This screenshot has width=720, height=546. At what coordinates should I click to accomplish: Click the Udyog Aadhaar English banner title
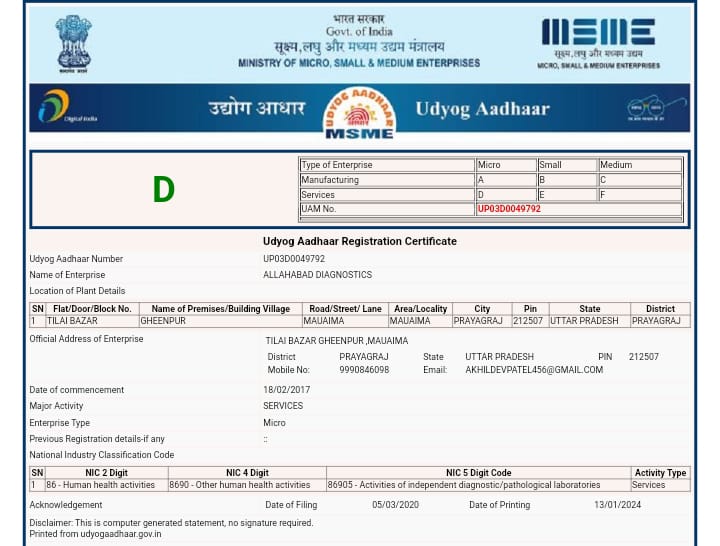(483, 109)
